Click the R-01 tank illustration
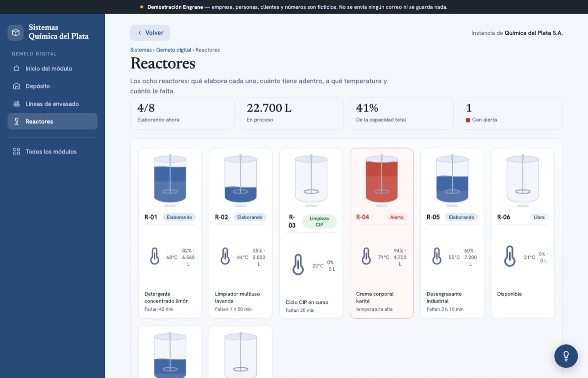The image size is (588, 378). 170,180
